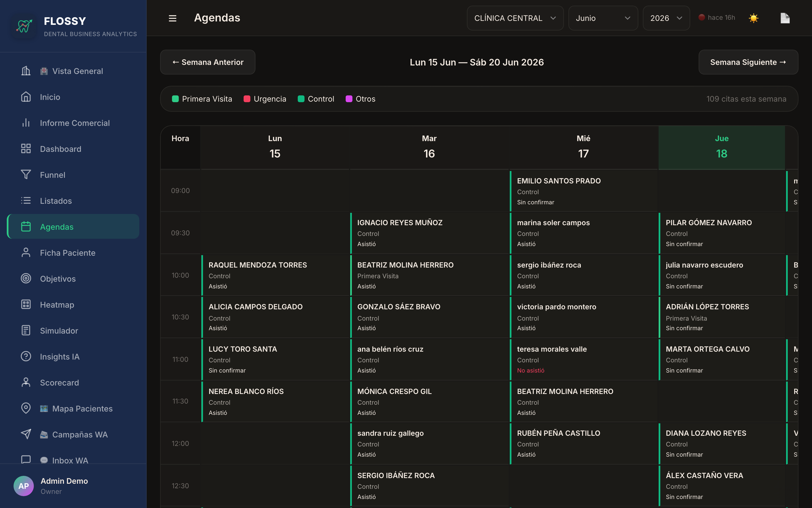Click the Heatmap grid icon
This screenshot has width=812, height=508.
(x=26, y=305)
